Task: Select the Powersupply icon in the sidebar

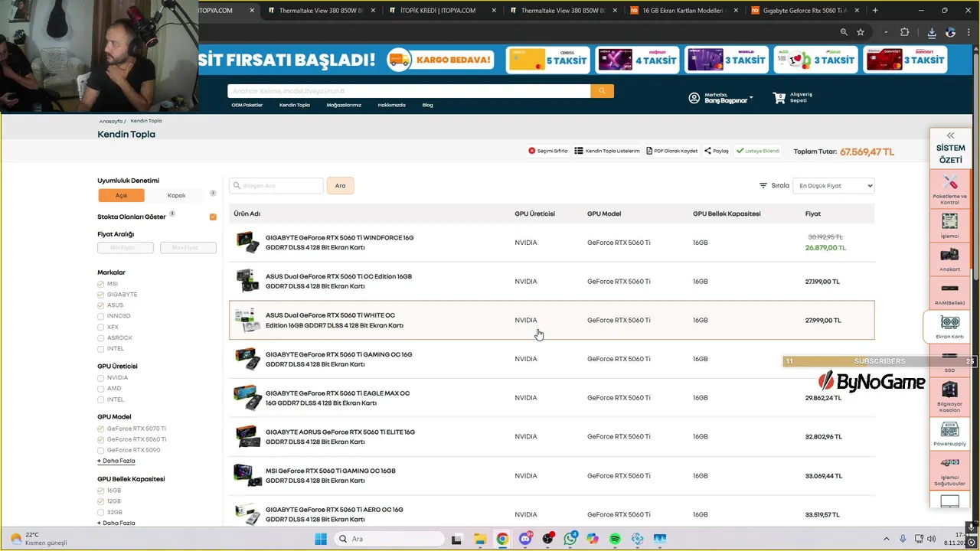Action: pyautogui.click(x=949, y=434)
